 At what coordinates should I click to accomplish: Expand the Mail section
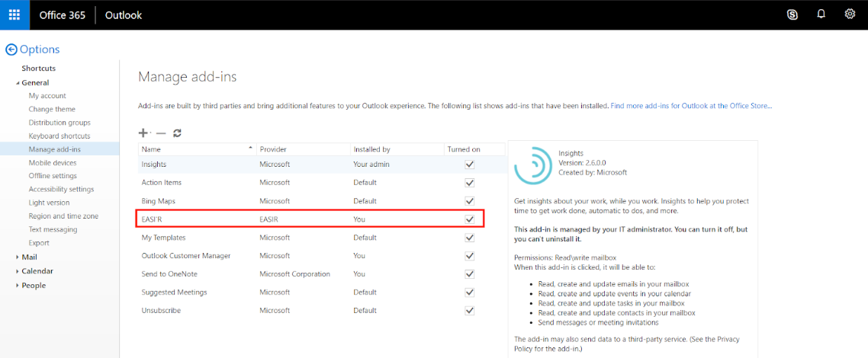(x=18, y=257)
